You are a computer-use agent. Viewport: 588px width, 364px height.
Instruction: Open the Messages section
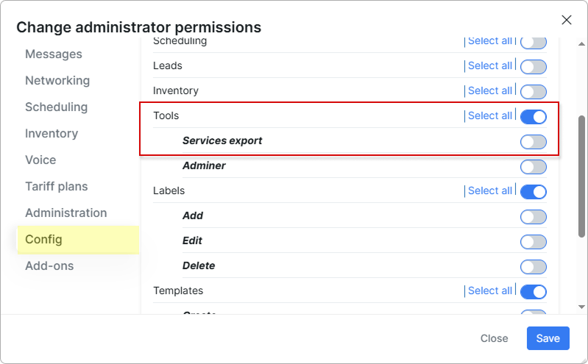point(54,54)
